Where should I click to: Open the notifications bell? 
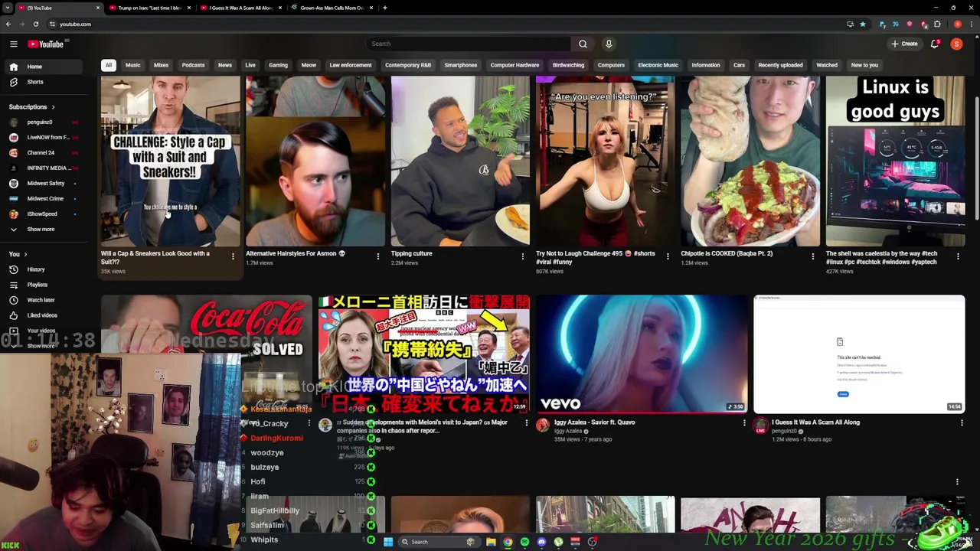point(935,44)
